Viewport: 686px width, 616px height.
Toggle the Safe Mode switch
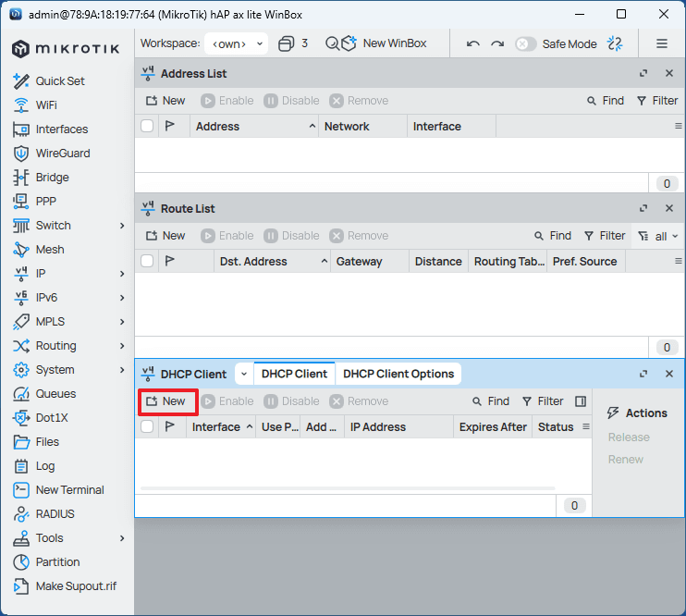coord(525,43)
